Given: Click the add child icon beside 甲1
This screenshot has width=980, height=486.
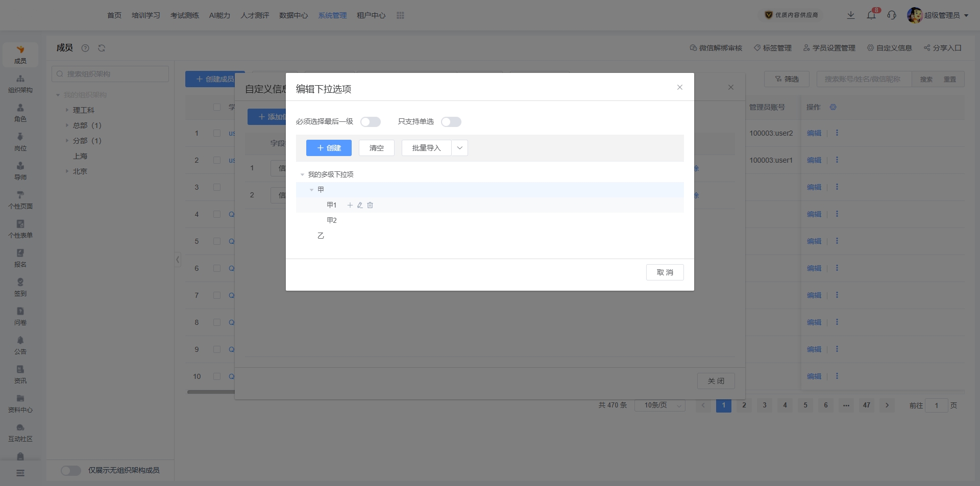Looking at the screenshot, I should point(350,205).
